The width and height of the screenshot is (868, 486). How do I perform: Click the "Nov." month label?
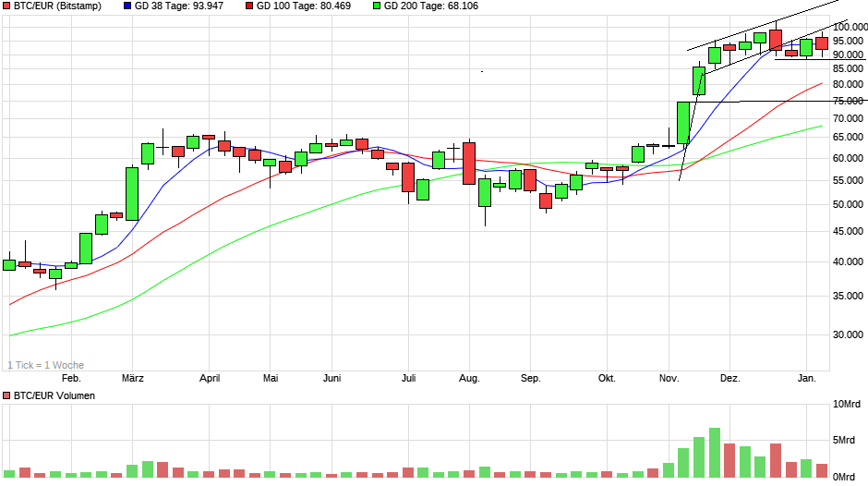pos(669,379)
